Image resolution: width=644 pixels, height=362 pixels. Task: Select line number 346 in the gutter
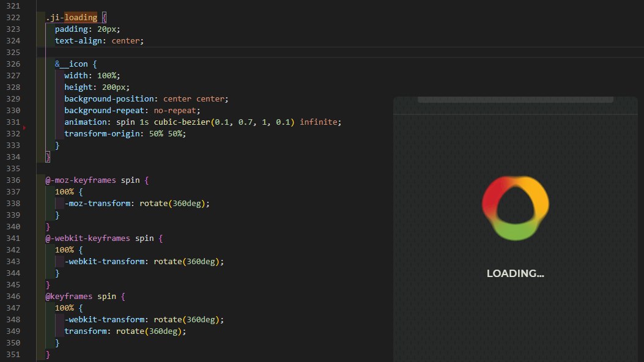(13, 297)
